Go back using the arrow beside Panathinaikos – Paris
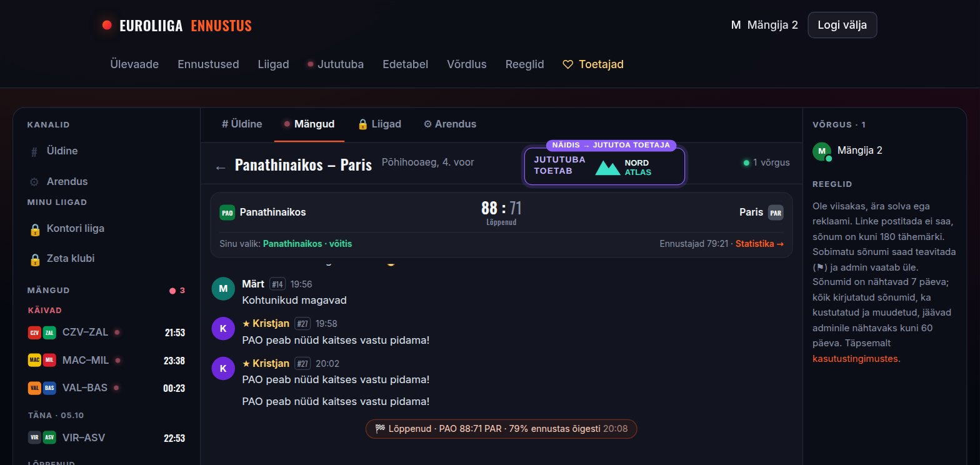 point(220,167)
